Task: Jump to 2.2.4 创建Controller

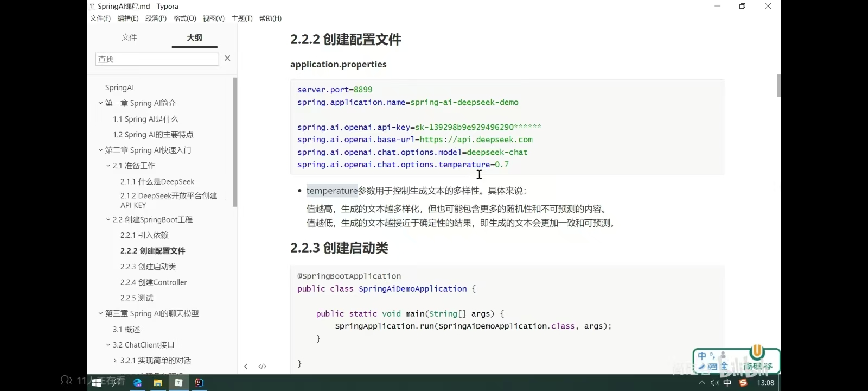Action: tap(154, 282)
